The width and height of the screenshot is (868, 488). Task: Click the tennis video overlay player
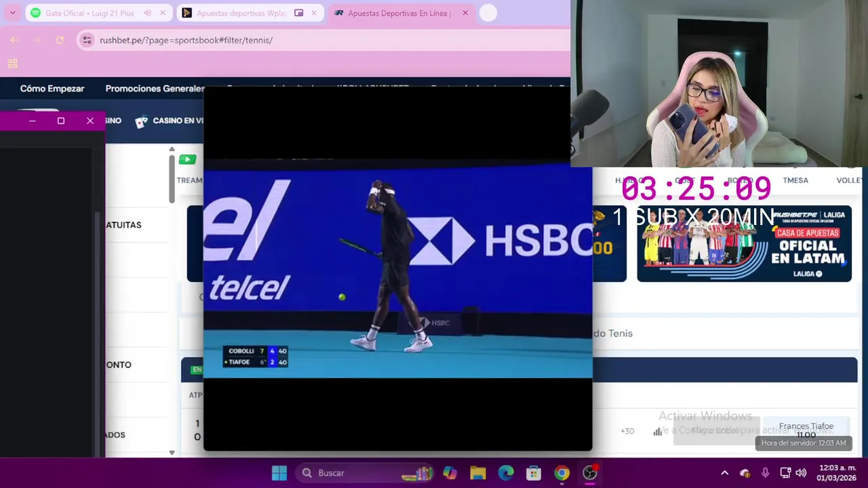[x=397, y=268]
